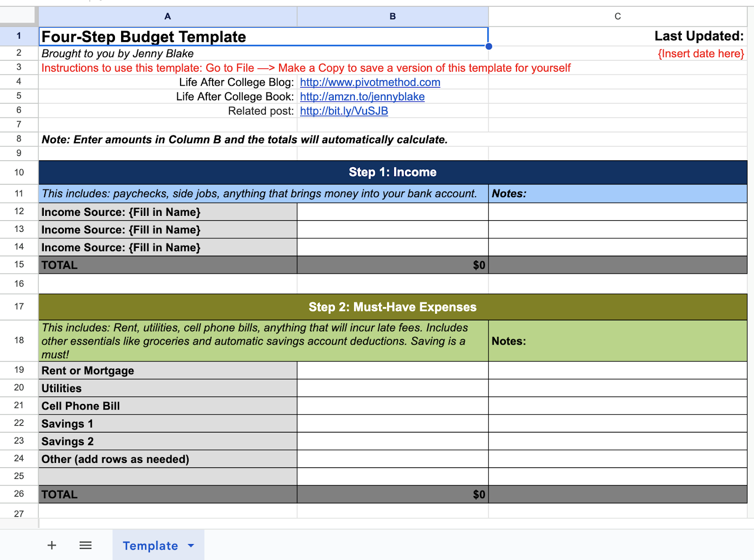Select column A header
The image size is (754, 560).
pyautogui.click(x=167, y=16)
